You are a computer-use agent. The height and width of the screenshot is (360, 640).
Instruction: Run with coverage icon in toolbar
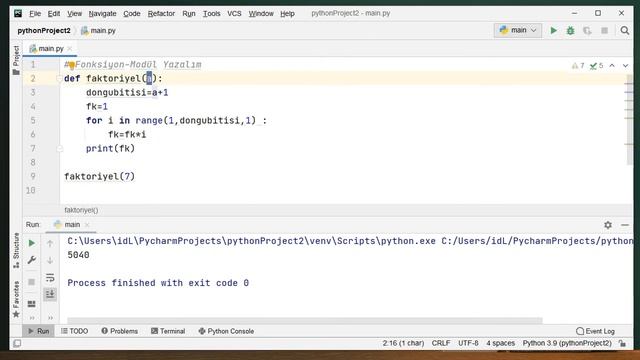pos(587,31)
